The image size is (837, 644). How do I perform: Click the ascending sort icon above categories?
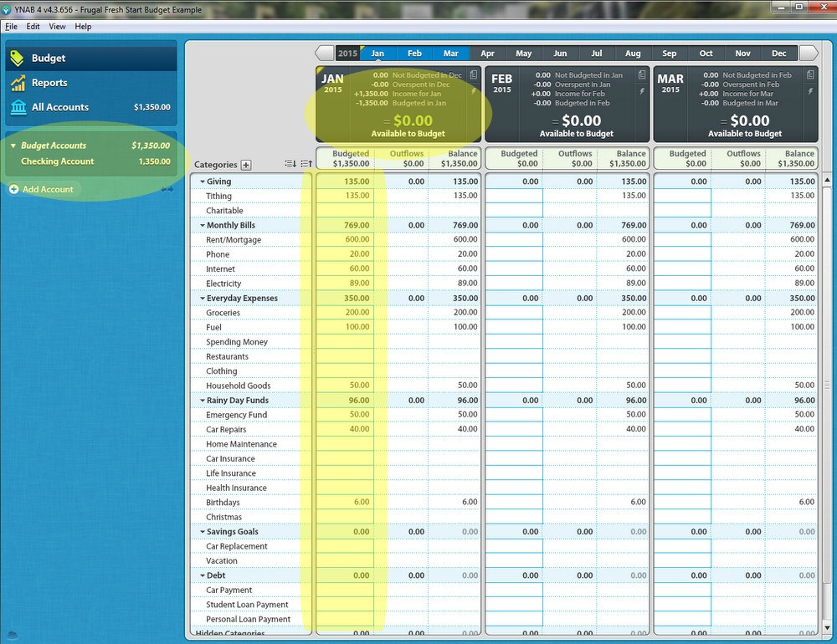(x=306, y=164)
